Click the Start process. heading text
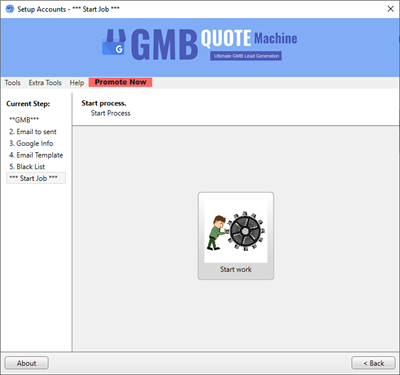The width and height of the screenshot is (400, 375). [x=104, y=103]
